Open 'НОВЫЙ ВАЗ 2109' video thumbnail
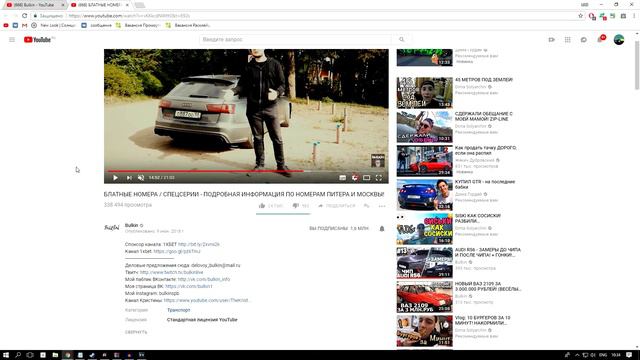This screenshot has height=360, width=640. coord(424,297)
